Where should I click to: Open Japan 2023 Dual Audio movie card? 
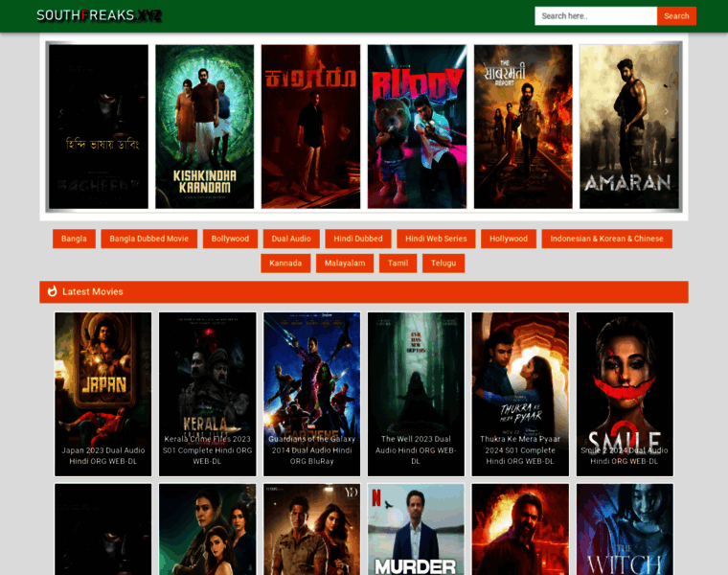103,394
